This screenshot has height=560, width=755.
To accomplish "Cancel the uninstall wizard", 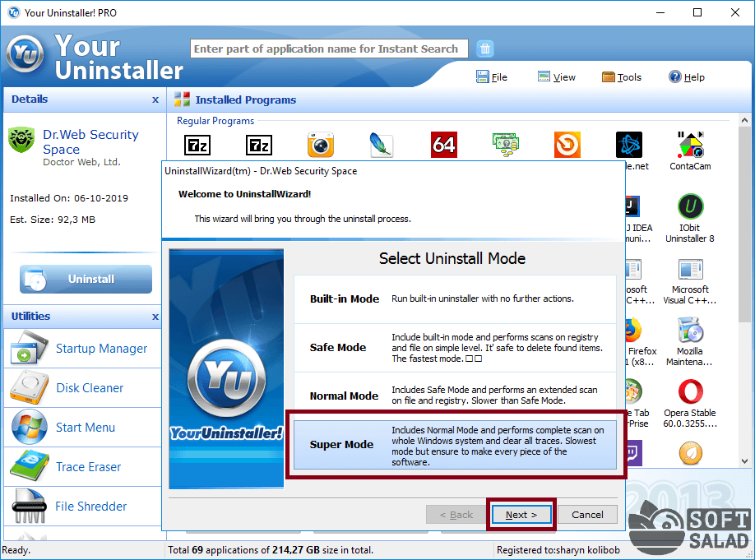I will click(587, 515).
